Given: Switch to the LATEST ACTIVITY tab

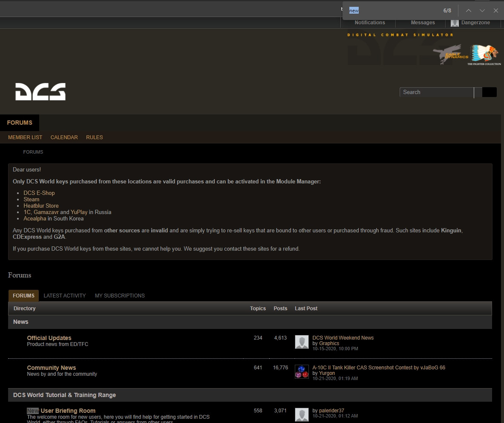Looking at the screenshot, I should [65, 295].
